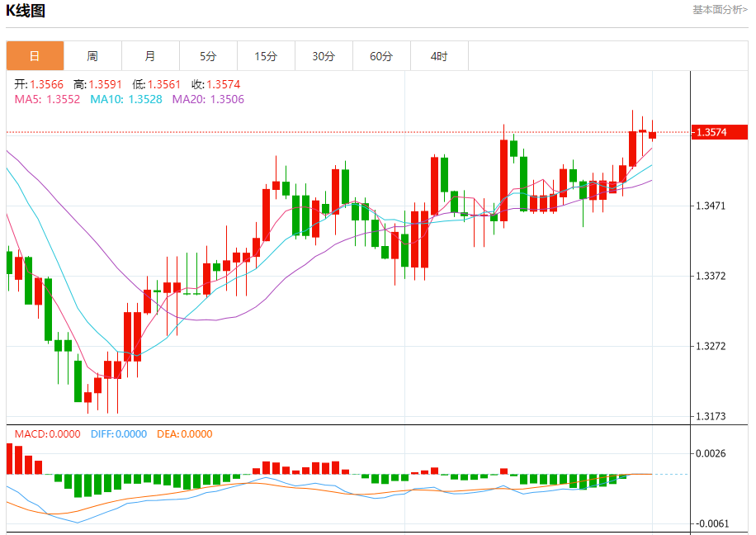
Task: Click the MA5: 1.3552 indicator text
Action: click(x=47, y=99)
